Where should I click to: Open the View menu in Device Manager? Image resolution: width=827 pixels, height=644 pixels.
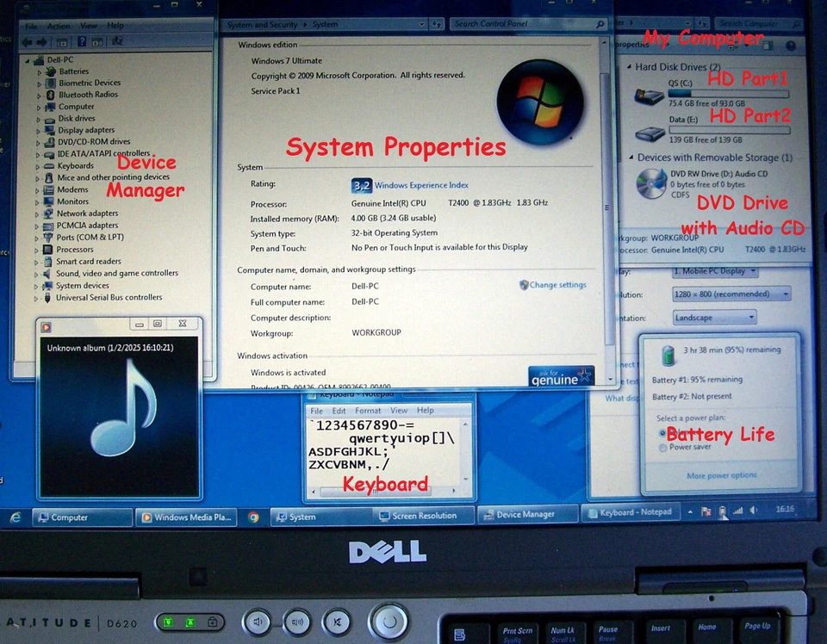(88, 25)
